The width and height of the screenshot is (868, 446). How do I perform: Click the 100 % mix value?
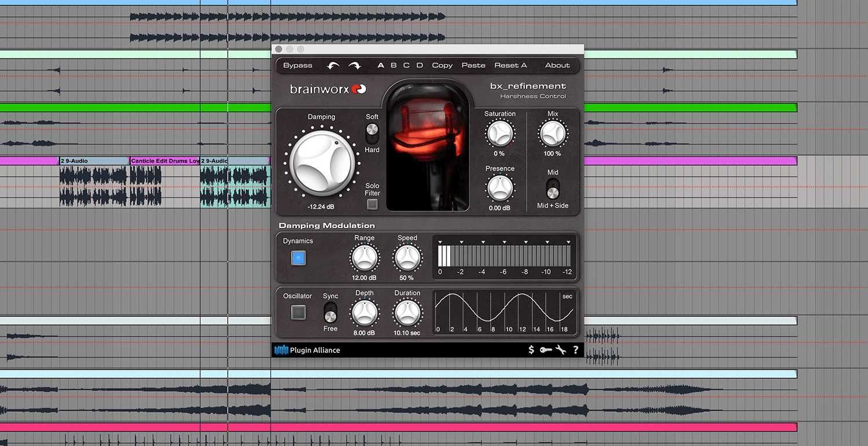553,154
